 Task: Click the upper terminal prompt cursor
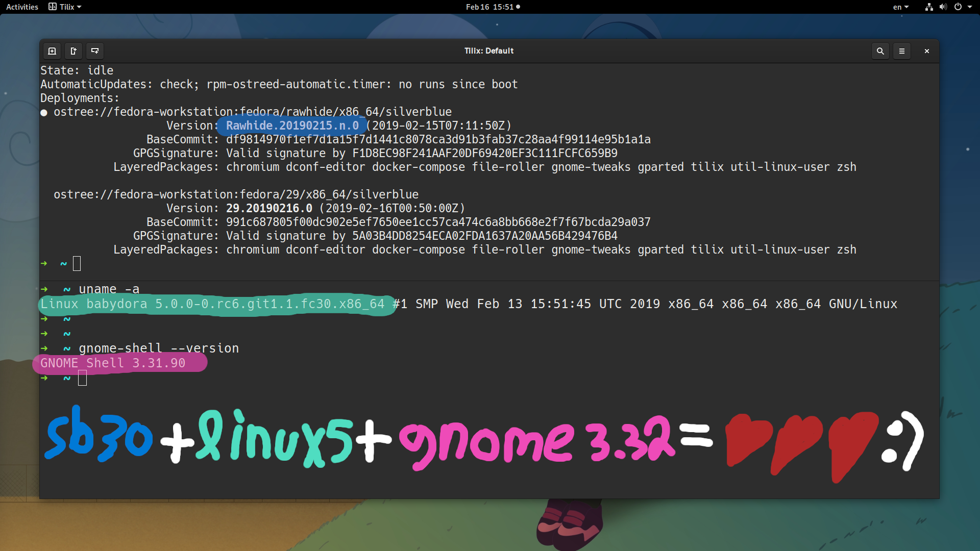click(x=77, y=264)
